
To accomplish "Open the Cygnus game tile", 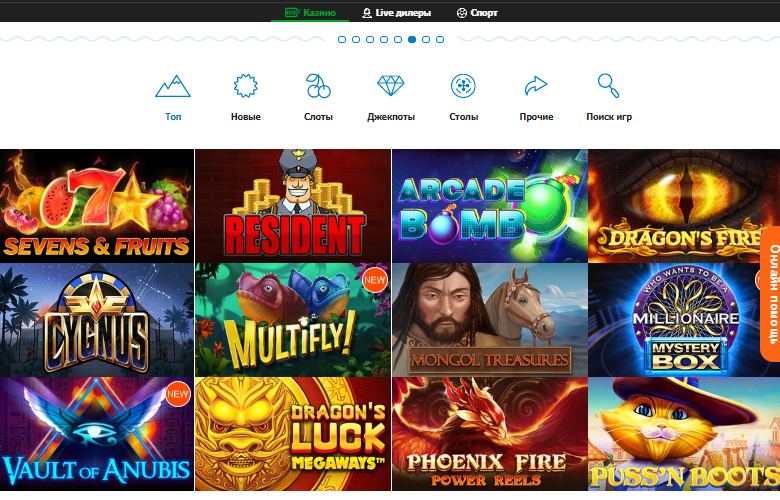I will click(97, 320).
